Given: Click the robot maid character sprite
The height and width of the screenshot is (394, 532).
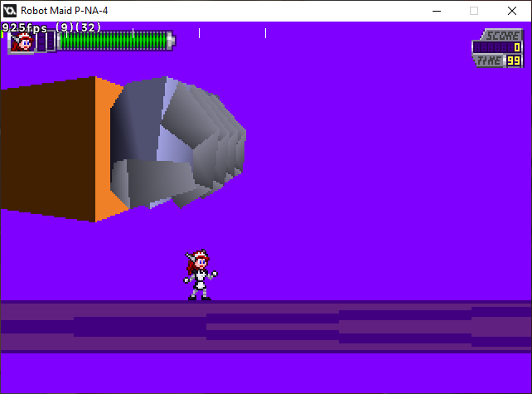Looking at the screenshot, I should point(201,275).
